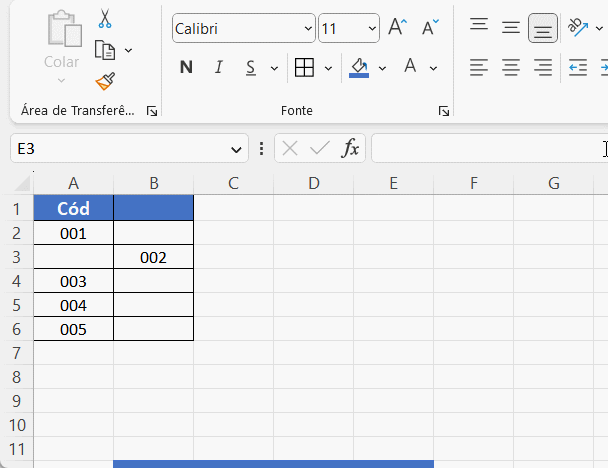Viewport: 608px width, 468px height.
Task: Expand the Name Box dropdown arrow
Action: click(x=237, y=149)
